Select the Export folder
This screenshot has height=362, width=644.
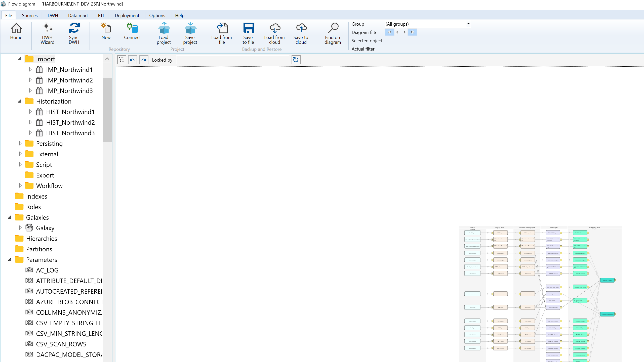click(x=40, y=175)
